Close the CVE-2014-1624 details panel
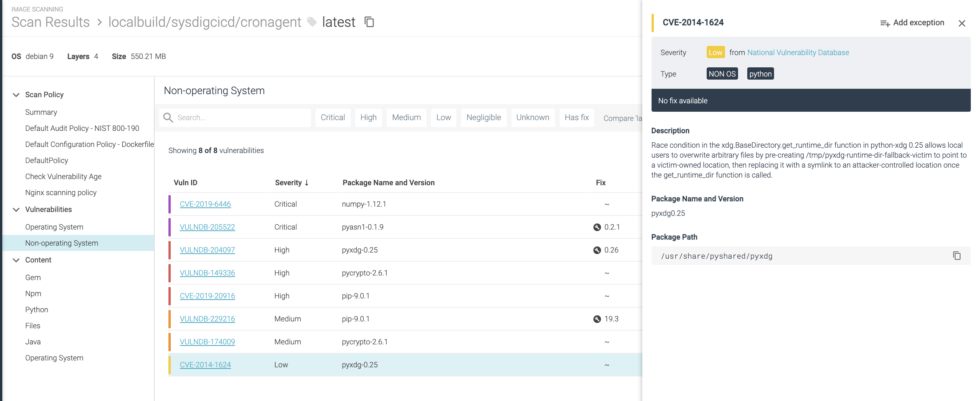The width and height of the screenshot is (980, 401). point(962,23)
